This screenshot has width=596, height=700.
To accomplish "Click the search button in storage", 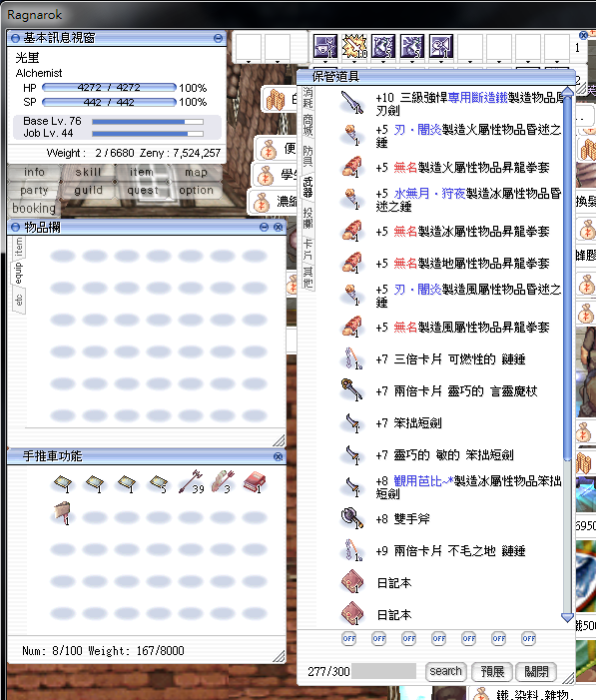I will click(x=445, y=671).
